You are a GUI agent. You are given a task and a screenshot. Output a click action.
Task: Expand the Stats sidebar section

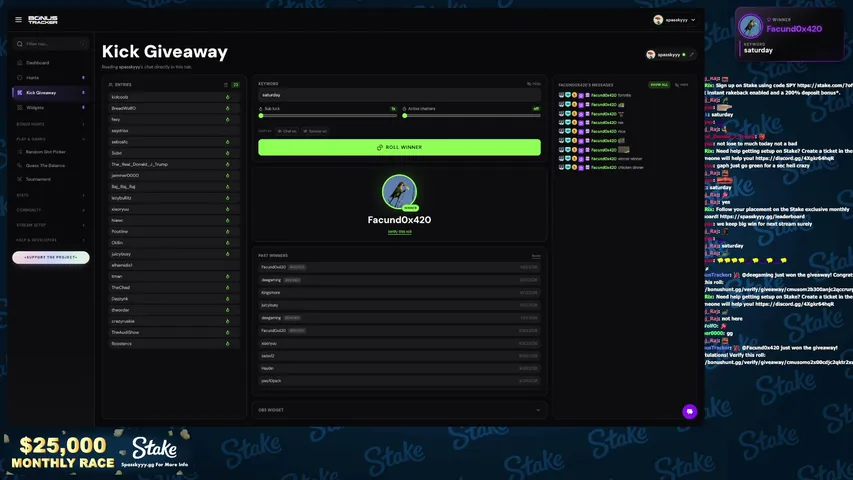tap(50, 195)
